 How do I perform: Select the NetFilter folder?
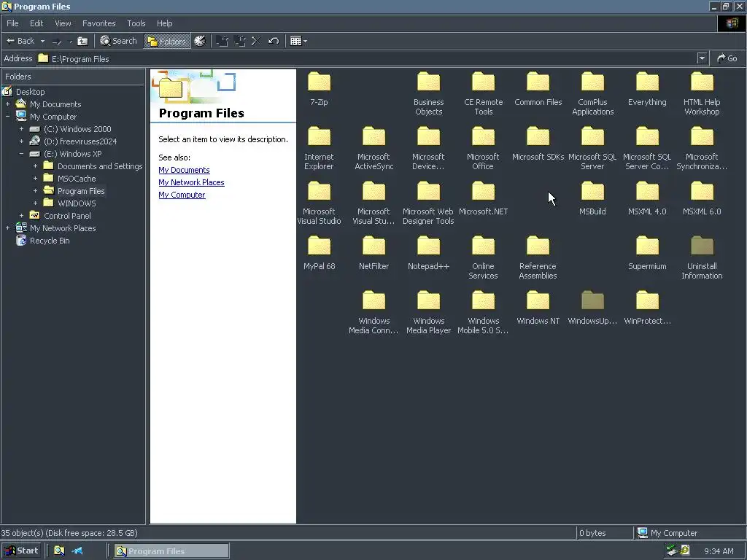point(373,253)
